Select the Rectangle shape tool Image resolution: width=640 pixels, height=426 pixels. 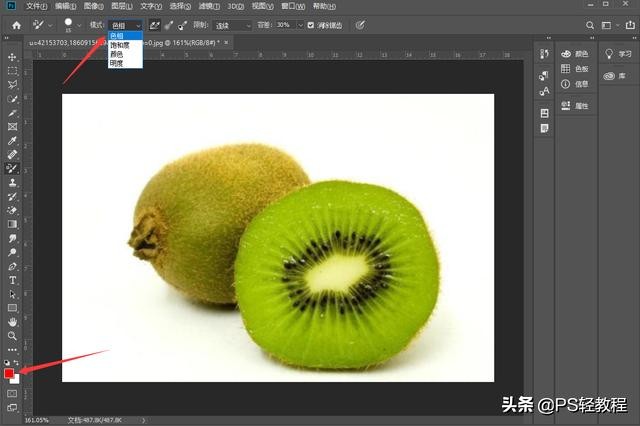coord(12,308)
